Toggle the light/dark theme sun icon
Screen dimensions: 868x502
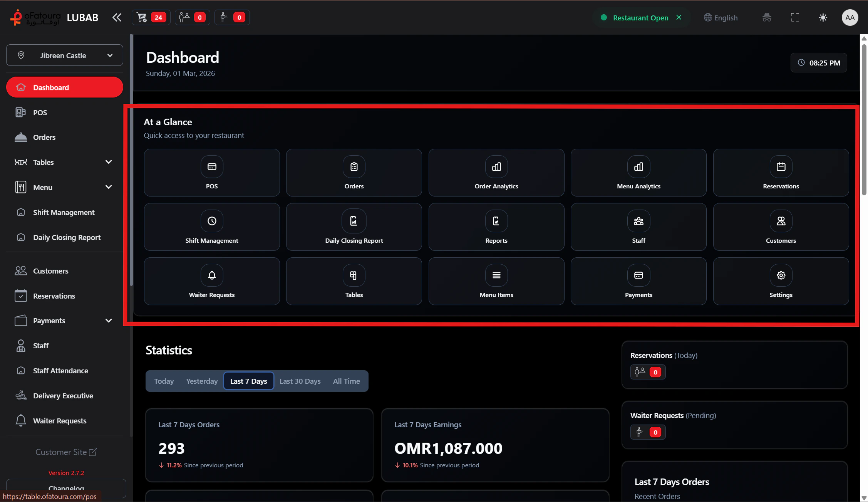[823, 17]
